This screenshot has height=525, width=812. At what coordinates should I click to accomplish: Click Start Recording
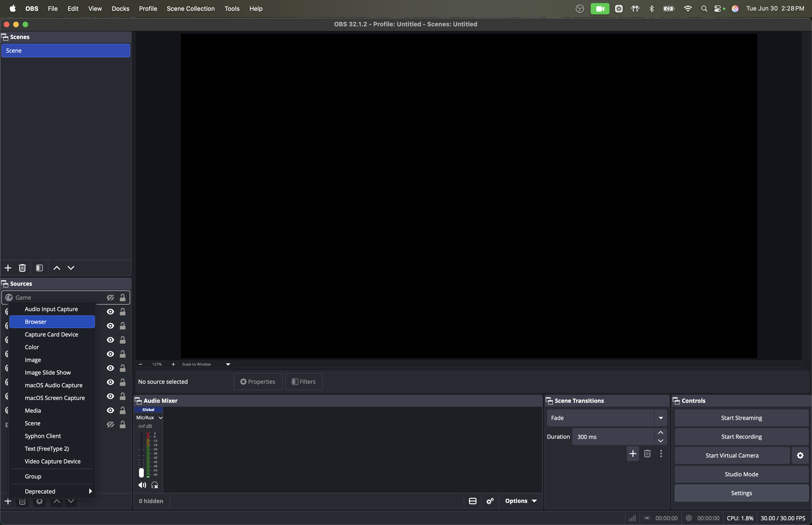(742, 437)
